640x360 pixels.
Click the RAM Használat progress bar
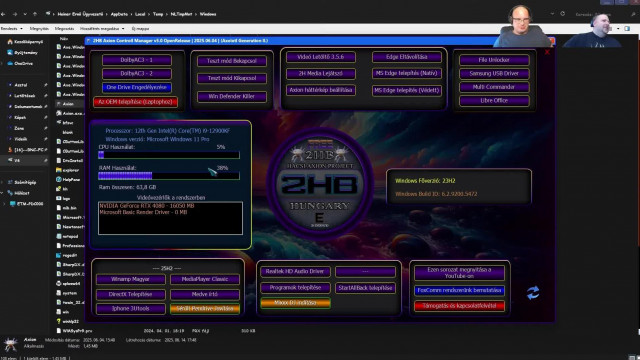[169, 176]
